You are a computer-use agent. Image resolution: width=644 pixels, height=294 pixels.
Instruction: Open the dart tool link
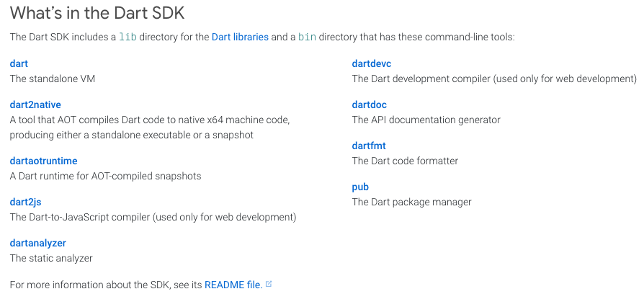pos(19,63)
